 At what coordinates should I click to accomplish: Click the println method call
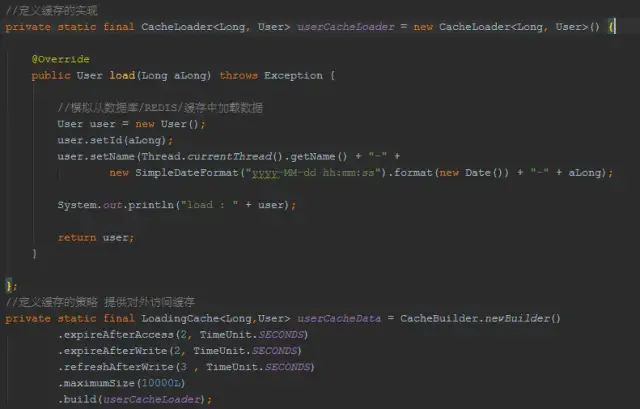point(151,205)
